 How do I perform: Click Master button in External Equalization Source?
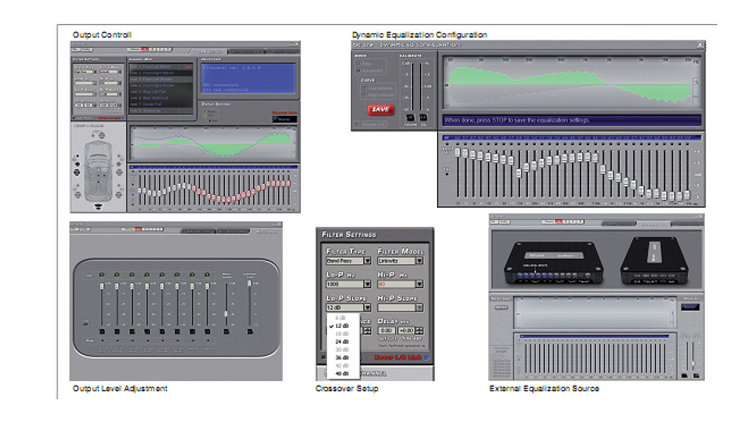tap(690, 307)
